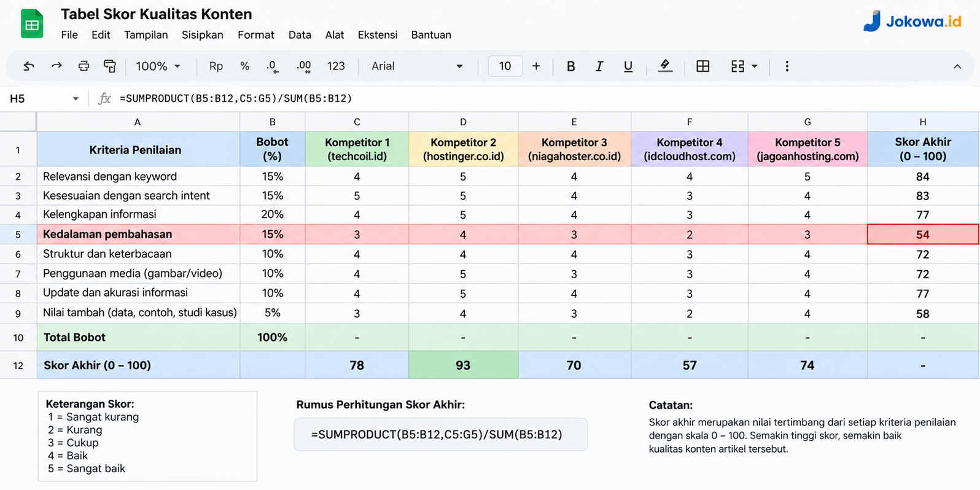This screenshot has height=490, width=980.
Task: Click the Jokowa.id logo
Action: click(912, 21)
